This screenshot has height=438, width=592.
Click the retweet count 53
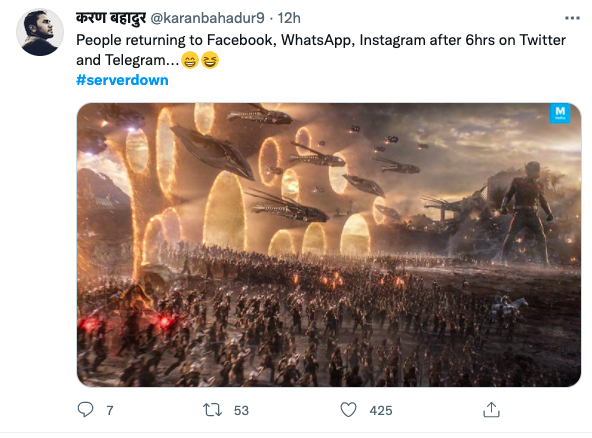[x=241, y=410]
